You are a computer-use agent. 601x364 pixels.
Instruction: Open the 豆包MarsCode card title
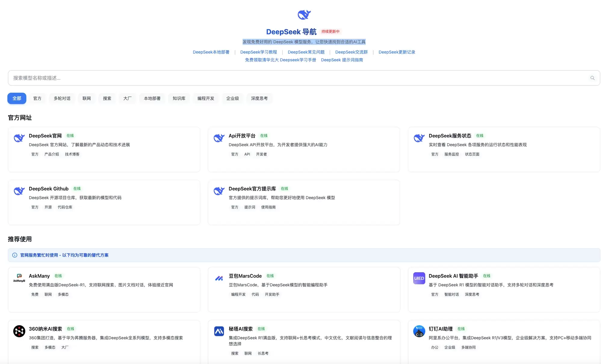pos(245,276)
